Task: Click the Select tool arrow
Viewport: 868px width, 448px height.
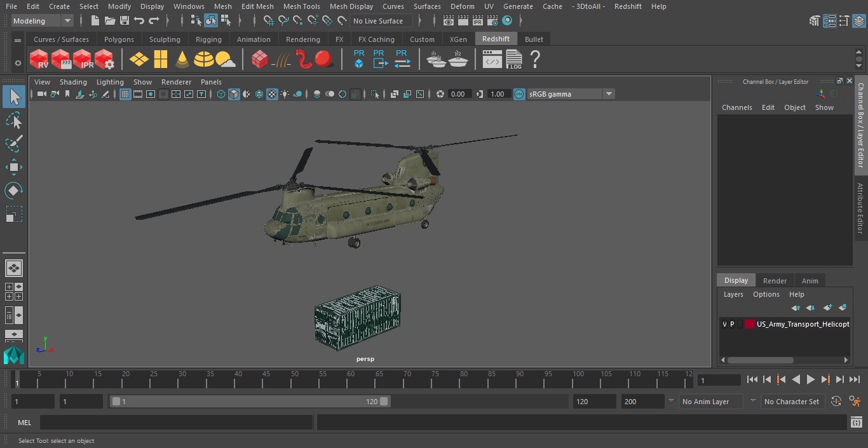Action: (14, 97)
